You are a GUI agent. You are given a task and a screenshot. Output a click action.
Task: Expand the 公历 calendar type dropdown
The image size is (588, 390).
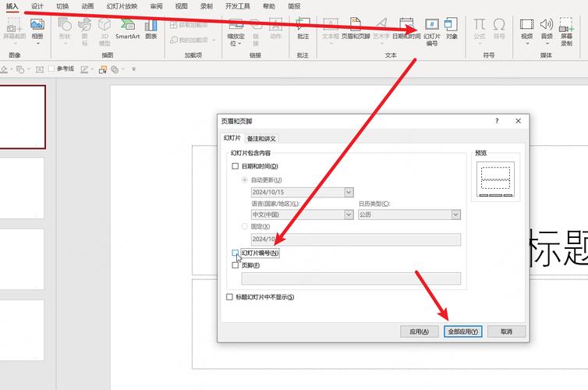click(x=455, y=214)
